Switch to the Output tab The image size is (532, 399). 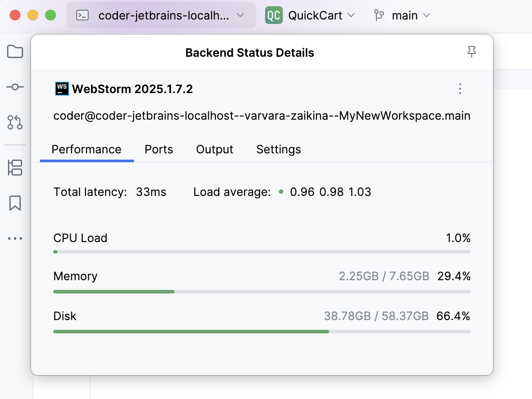[215, 149]
